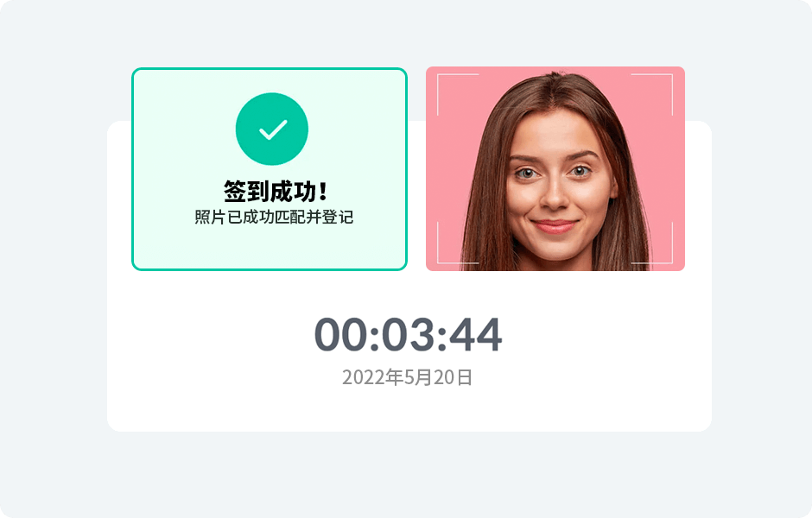
Task: Click the 照片已成功匹配并登记 message
Action: click(x=274, y=217)
